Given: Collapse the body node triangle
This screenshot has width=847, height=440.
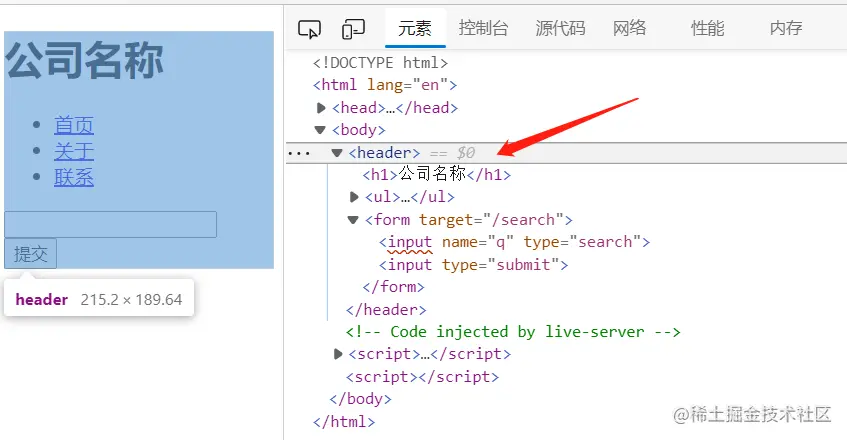Looking at the screenshot, I should 320,130.
